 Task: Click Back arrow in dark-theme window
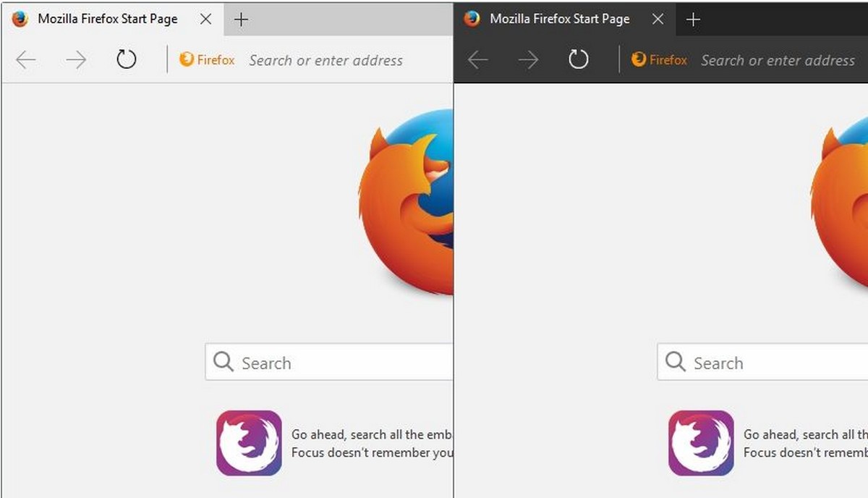pyautogui.click(x=478, y=60)
